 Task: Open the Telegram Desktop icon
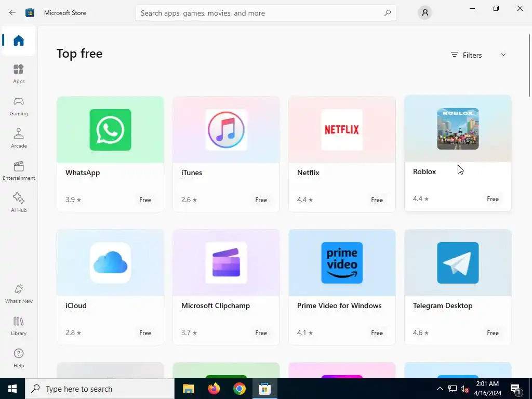458,262
